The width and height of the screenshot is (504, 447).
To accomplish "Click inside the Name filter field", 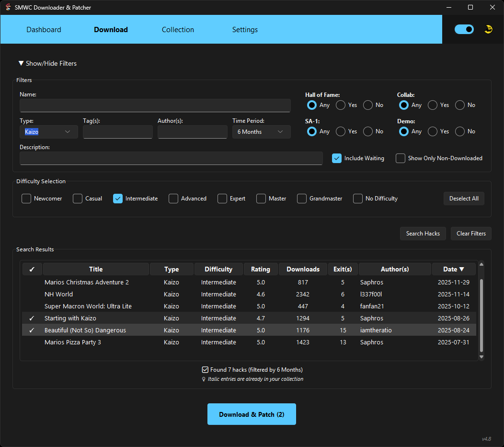I will [x=155, y=105].
